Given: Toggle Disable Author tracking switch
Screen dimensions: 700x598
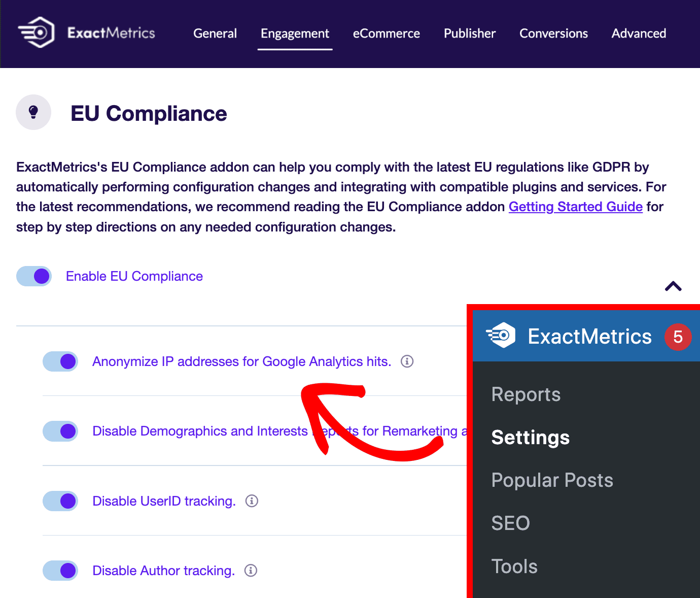Looking at the screenshot, I should 60,571.
